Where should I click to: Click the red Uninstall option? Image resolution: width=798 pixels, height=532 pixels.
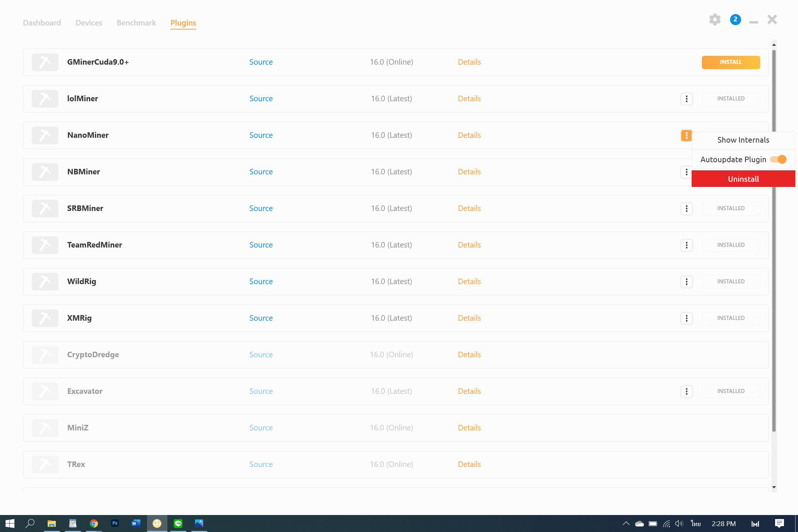point(743,179)
